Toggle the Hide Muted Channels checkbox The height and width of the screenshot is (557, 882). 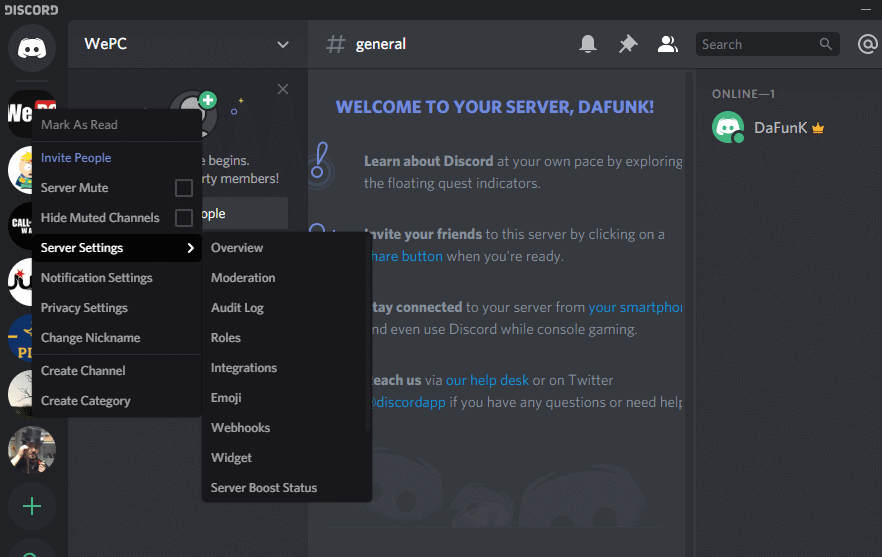pyautogui.click(x=184, y=218)
